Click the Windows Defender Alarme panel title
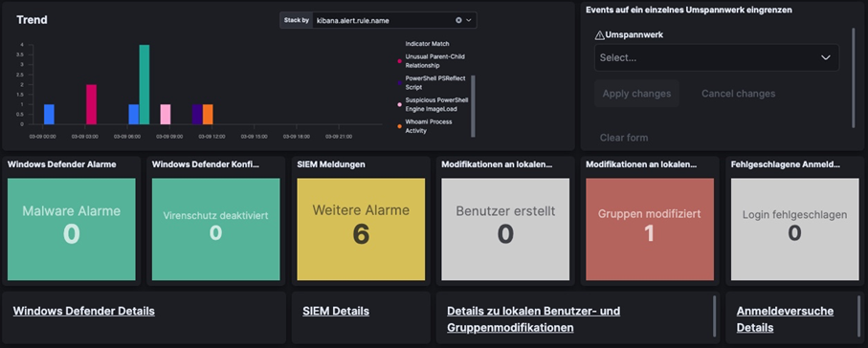Screen dimensions: 868x348 click(x=62, y=164)
